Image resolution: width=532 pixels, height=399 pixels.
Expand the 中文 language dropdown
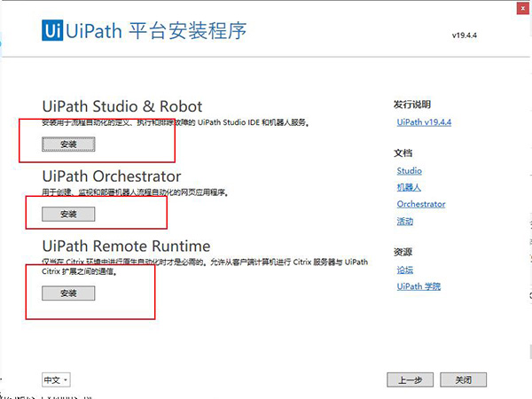click(56, 379)
